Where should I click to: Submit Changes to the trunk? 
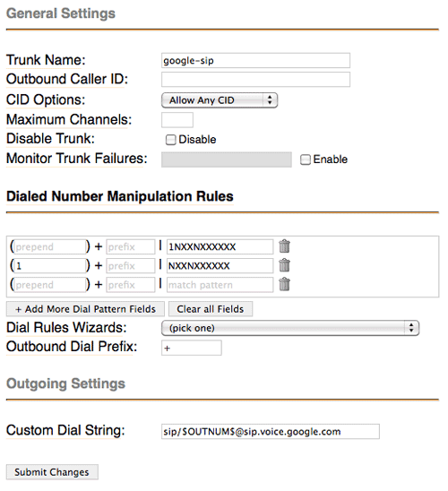pyautogui.click(x=52, y=472)
